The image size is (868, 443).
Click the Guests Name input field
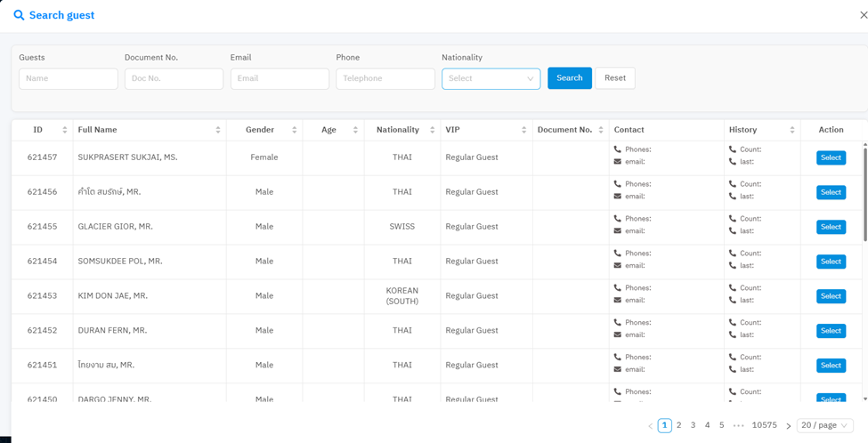pos(69,78)
